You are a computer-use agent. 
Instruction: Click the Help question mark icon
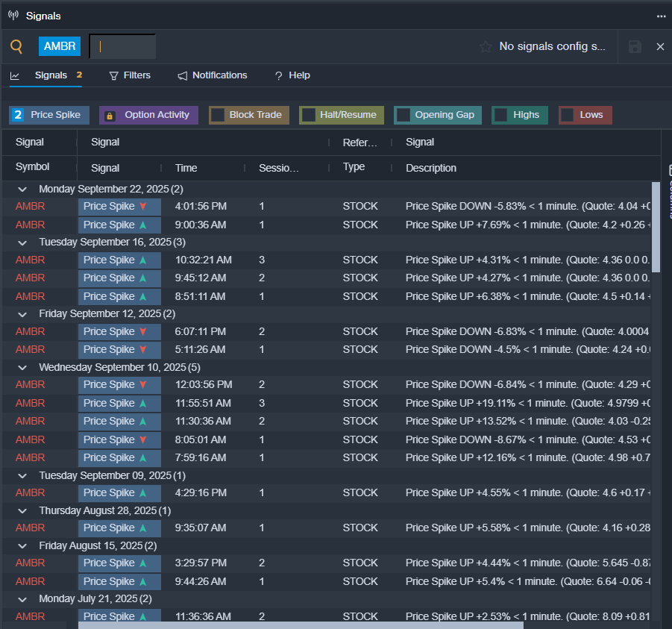point(279,76)
